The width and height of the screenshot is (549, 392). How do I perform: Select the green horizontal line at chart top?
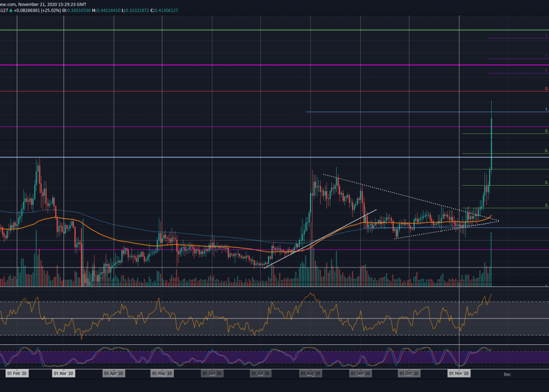tap(241, 30)
